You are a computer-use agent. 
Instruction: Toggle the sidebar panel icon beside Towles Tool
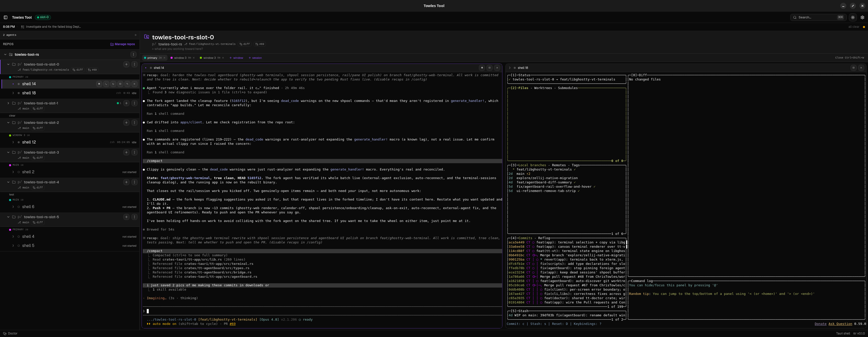click(x=5, y=17)
